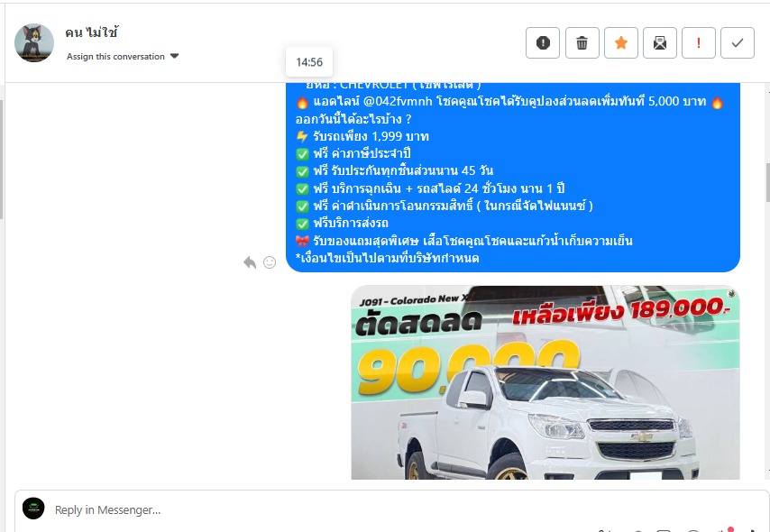This screenshot has width=770, height=532.
Task: Click the 14:56 timestamp label
Action: (309, 62)
